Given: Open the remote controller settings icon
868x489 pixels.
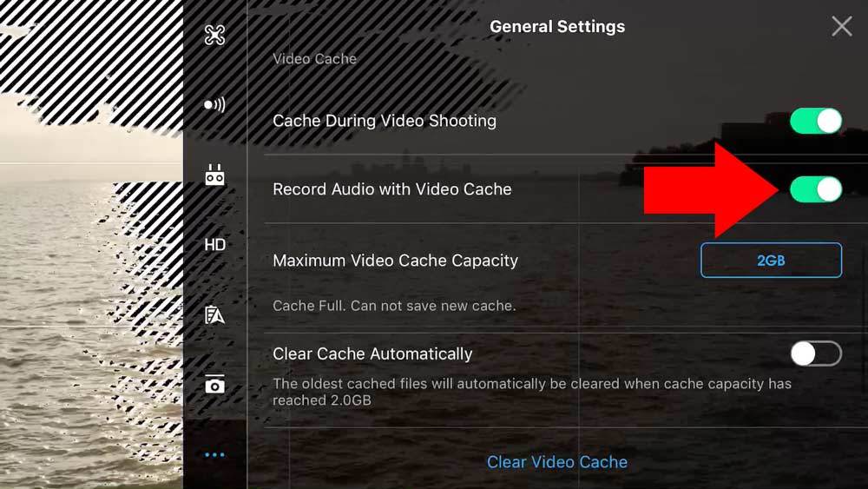Looking at the screenshot, I should point(214,175).
